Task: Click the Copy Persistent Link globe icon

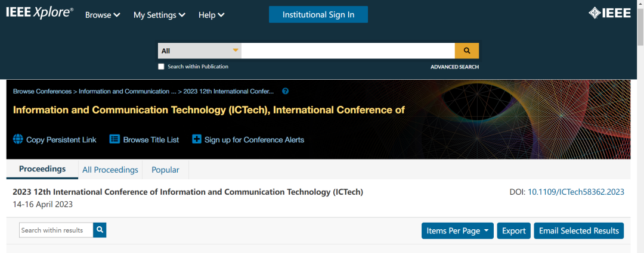Action: (x=18, y=140)
